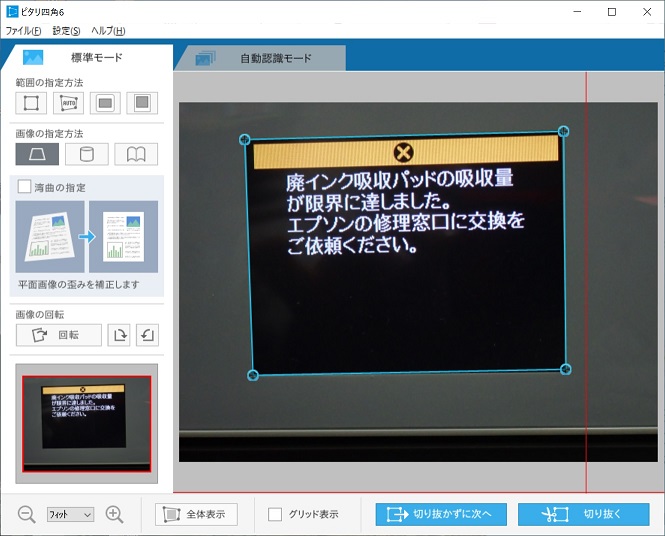Toggle the グリッド表示 checkbox
Screen dimensions: 665x536
(x=275, y=514)
